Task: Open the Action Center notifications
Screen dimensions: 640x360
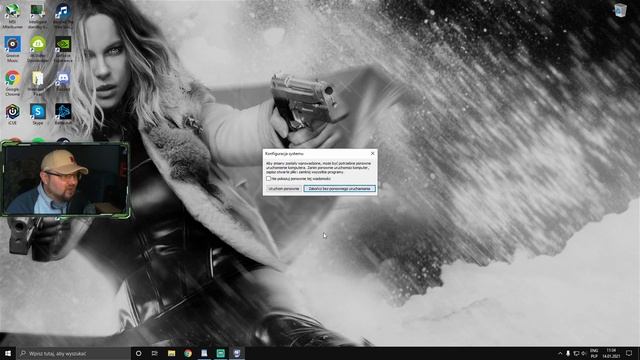Action: coord(629,353)
